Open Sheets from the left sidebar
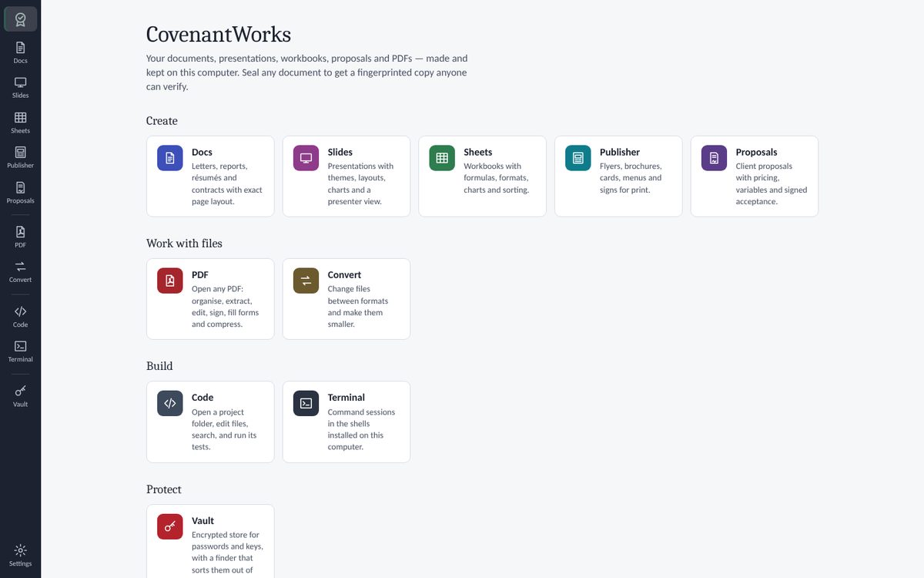This screenshot has height=578, width=924. (x=20, y=123)
